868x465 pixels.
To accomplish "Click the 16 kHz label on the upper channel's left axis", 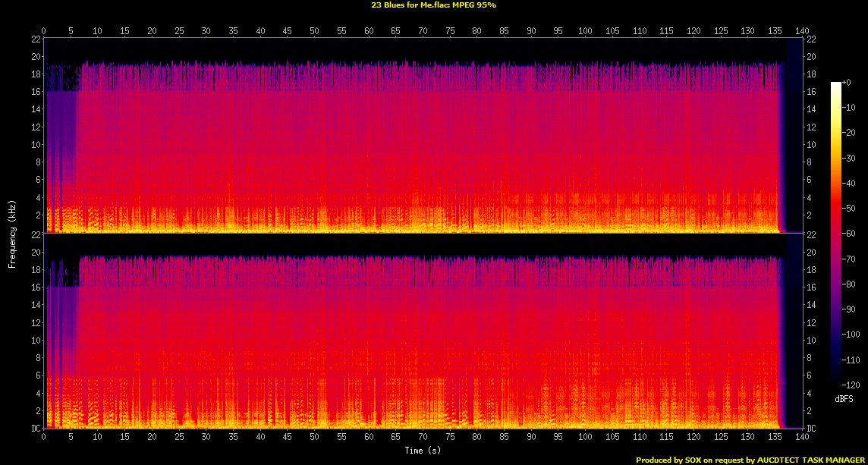I will click(x=35, y=92).
